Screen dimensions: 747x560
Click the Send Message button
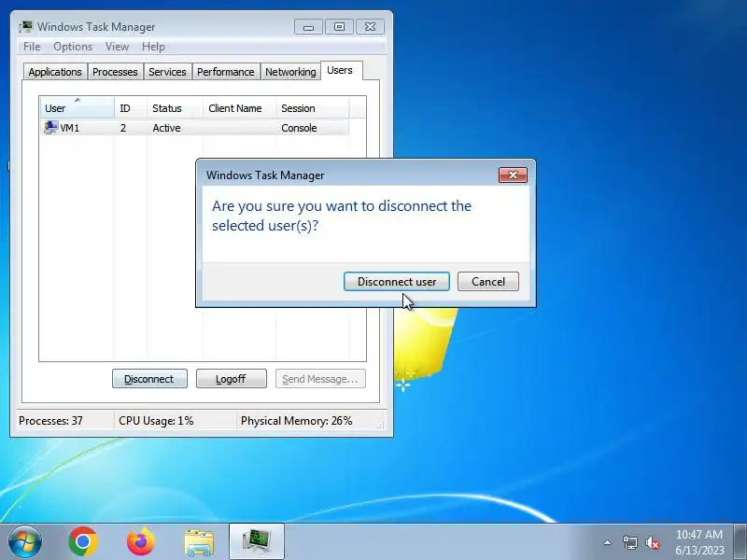point(320,379)
